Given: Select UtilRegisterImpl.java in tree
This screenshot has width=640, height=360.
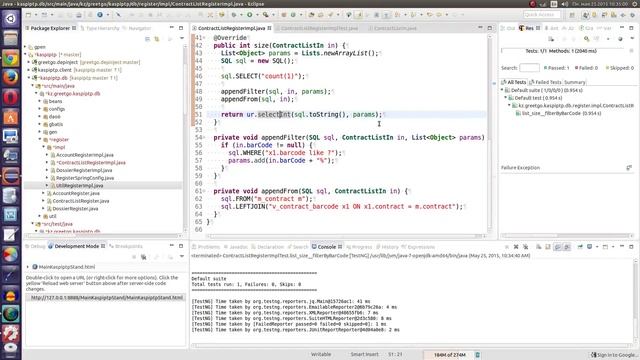Looking at the screenshot, I should tap(80, 186).
